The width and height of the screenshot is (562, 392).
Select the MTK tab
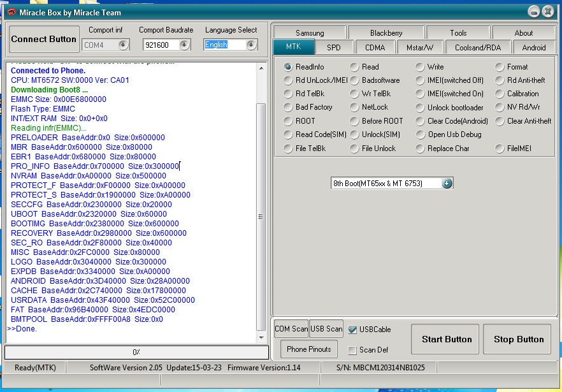click(x=294, y=47)
